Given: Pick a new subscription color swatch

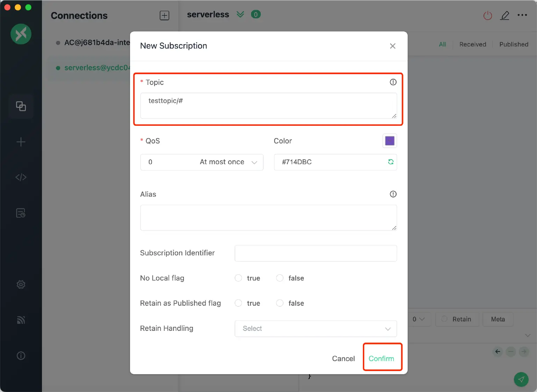Looking at the screenshot, I should (x=389, y=140).
